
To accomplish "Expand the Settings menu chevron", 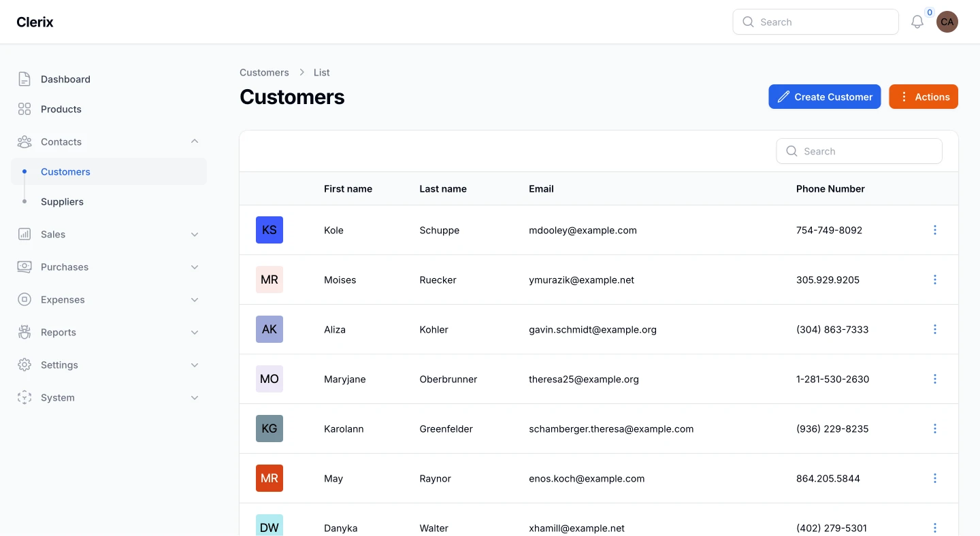I will (x=195, y=365).
